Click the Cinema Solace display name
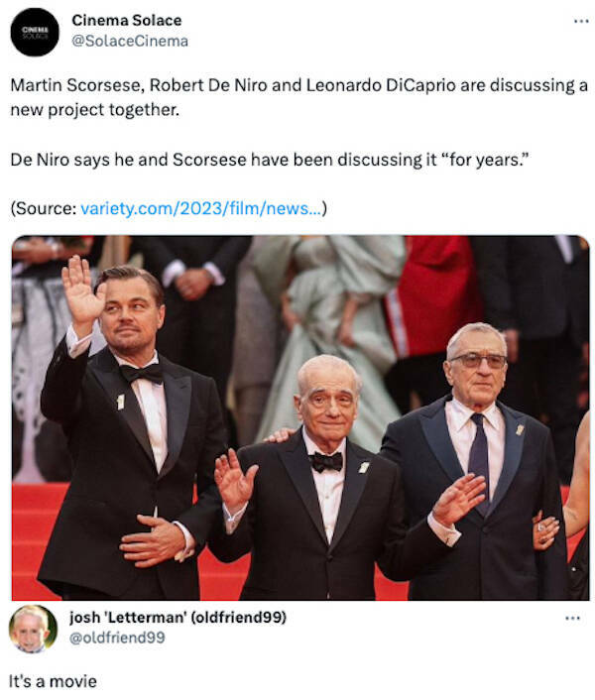595x700 pixels. [x=127, y=20]
